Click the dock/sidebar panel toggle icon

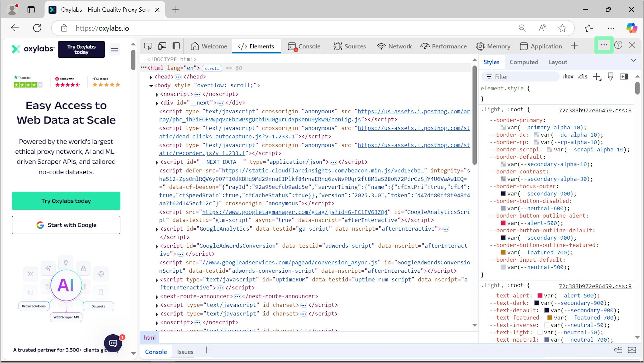pyautogui.click(x=176, y=46)
